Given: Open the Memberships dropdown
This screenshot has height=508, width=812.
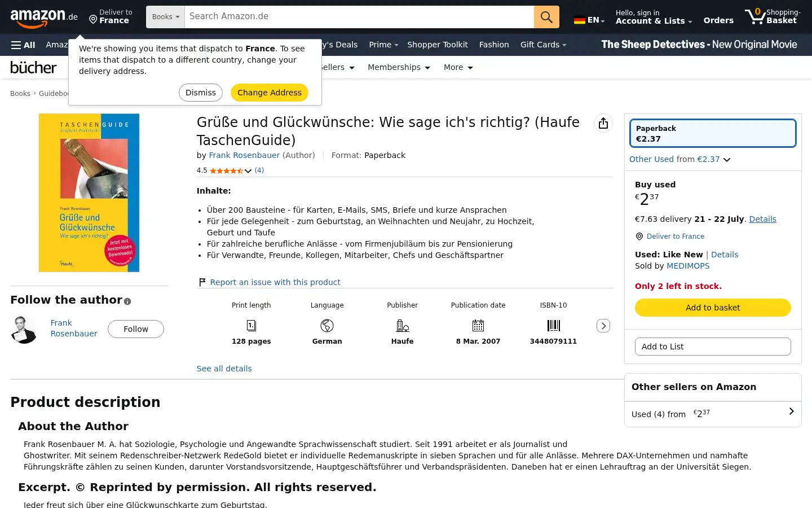Looking at the screenshot, I should [x=399, y=67].
